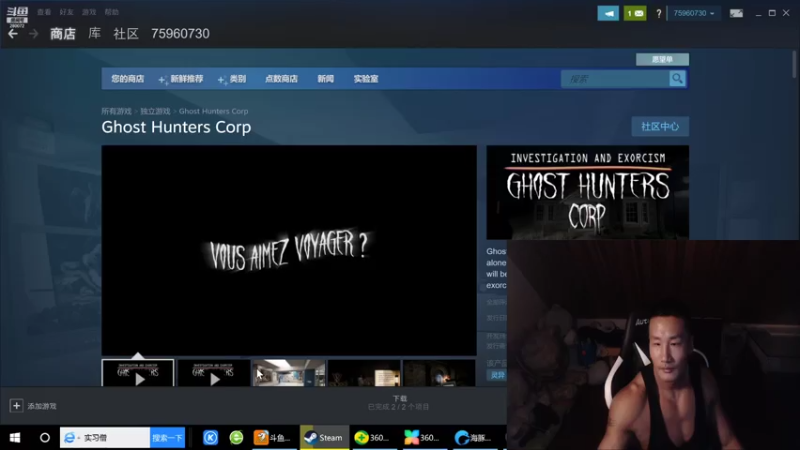Open the 下载 downloads status

[399, 403]
